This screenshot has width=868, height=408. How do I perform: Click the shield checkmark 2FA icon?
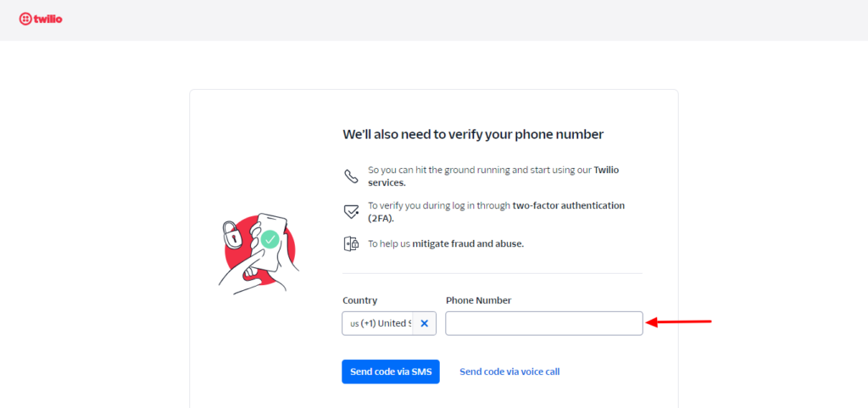(351, 211)
